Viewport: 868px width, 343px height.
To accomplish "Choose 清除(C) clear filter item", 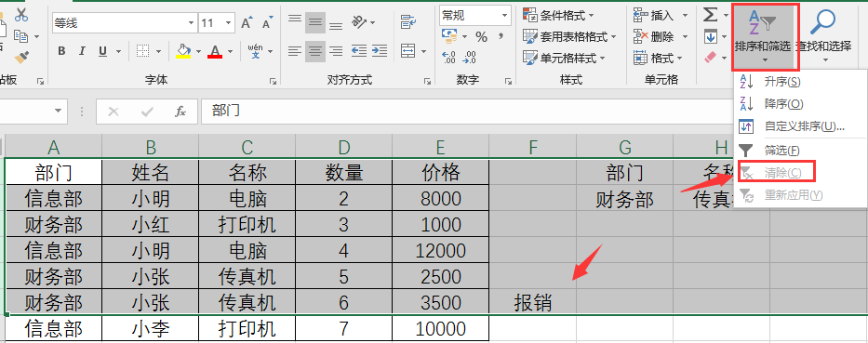I will click(800, 172).
